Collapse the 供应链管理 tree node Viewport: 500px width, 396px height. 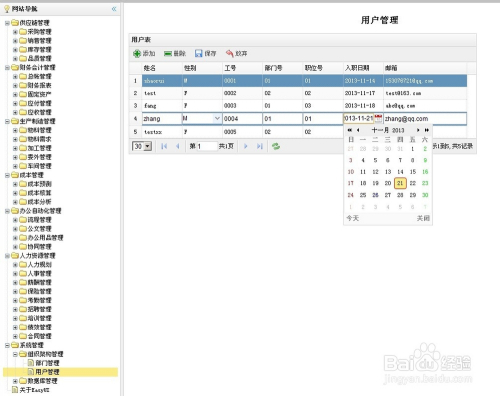coord(7,23)
